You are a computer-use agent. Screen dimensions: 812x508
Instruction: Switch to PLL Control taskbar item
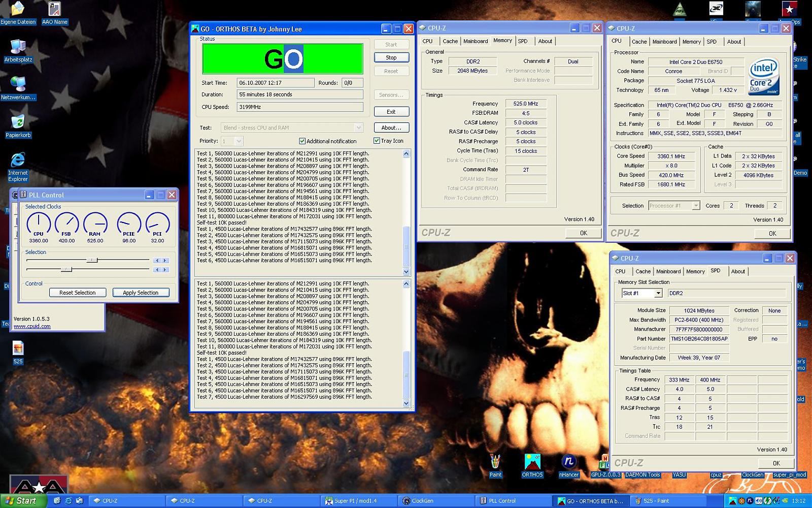pos(514,501)
